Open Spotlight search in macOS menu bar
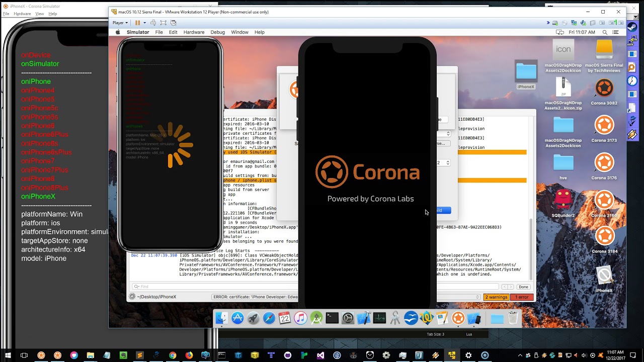 click(x=605, y=32)
